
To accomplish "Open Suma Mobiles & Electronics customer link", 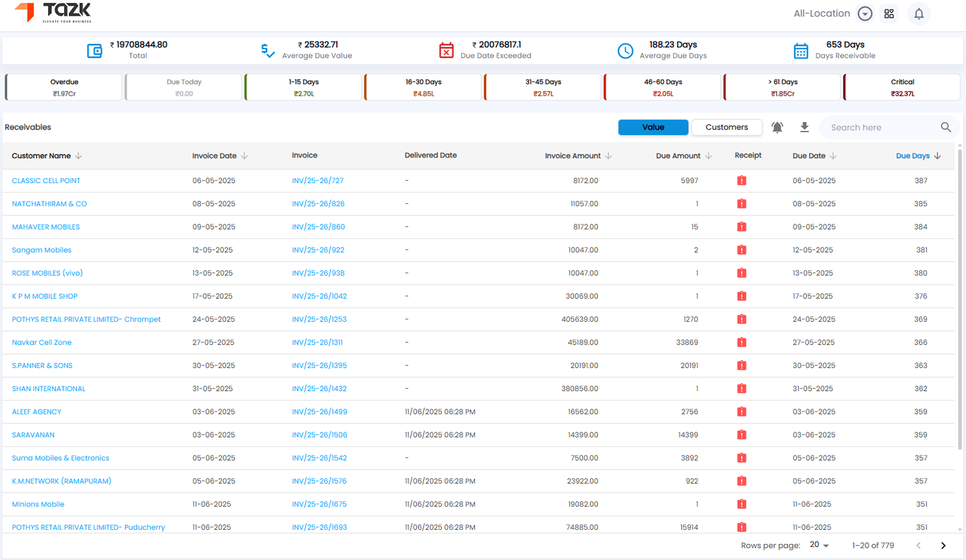I will coord(60,458).
